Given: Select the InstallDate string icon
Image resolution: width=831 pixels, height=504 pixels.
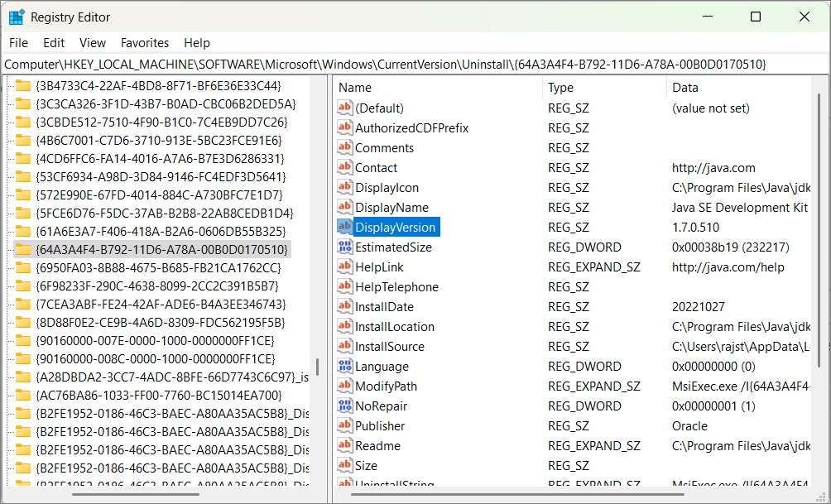Looking at the screenshot, I should pyautogui.click(x=345, y=307).
